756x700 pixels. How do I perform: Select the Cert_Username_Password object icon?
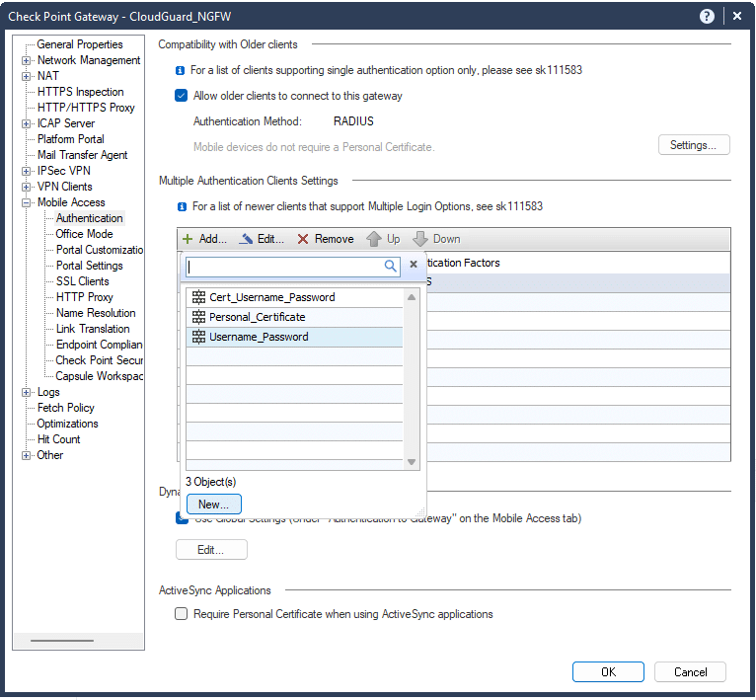pos(198,297)
